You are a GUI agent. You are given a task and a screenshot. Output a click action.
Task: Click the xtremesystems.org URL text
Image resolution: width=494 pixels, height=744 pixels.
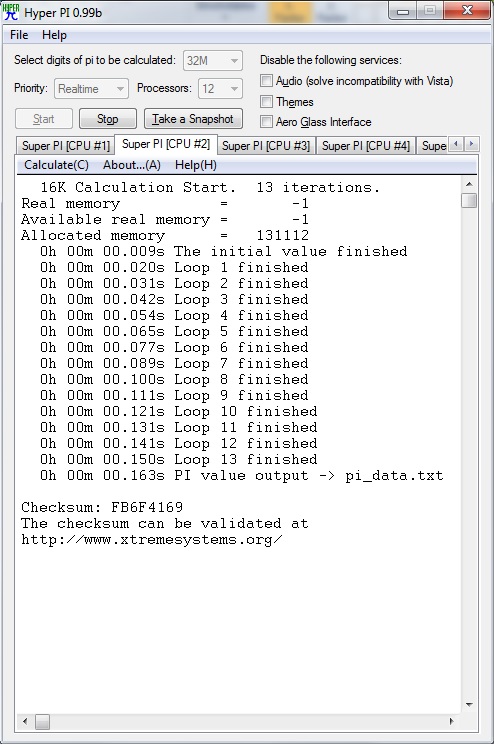click(x=152, y=540)
